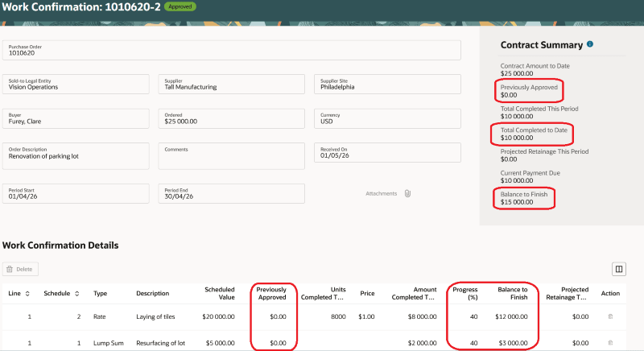This screenshot has width=644, height=351.
Task: Click the Delete button
Action: (20, 270)
